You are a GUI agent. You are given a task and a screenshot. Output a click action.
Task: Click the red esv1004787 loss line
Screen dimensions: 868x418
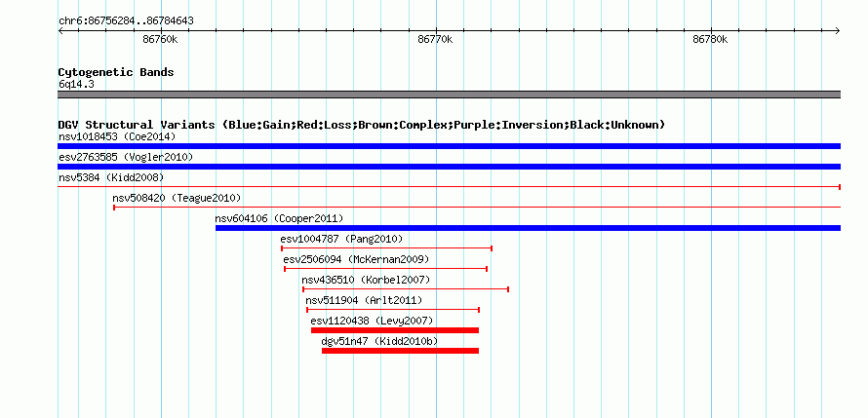point(386,248)
